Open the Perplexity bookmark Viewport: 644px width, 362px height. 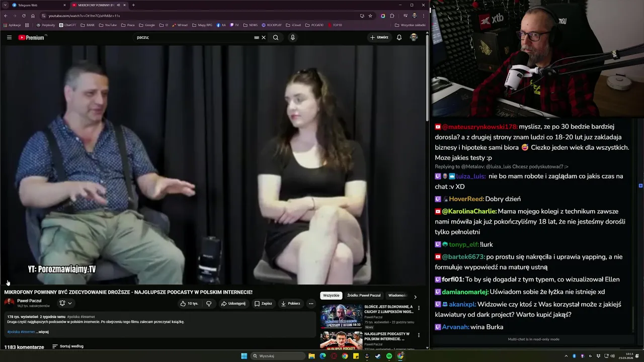45,25
